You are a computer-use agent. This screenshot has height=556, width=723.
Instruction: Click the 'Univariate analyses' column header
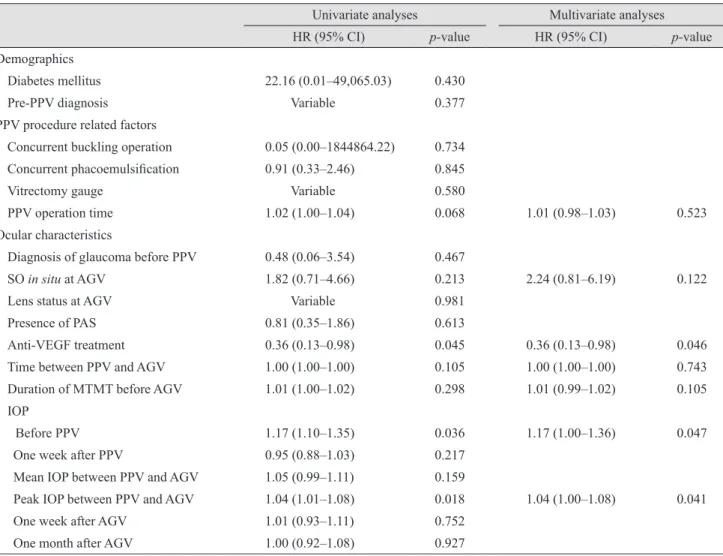pos(365,15)
